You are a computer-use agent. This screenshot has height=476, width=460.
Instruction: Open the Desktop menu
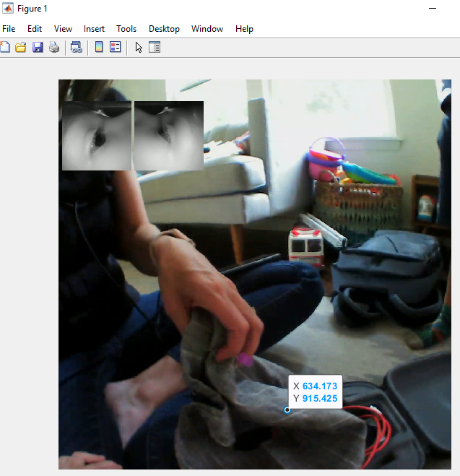164,29
